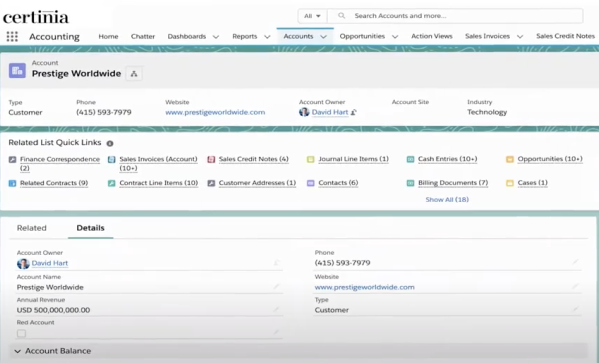Click the Contract Line Items icon
Screen dimensions: 599x363
click(112, 183)
